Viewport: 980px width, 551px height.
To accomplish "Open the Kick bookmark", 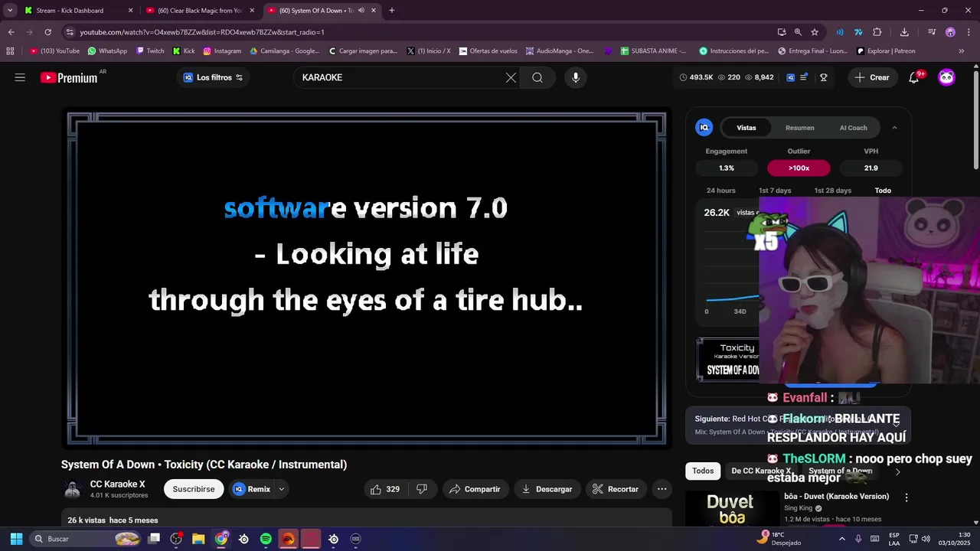I will [x=184, y=51].
